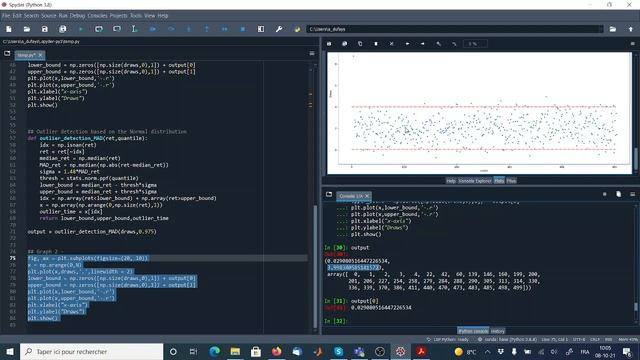This screenshot has height=360, width=640.
Task: Open the Edit menu
Action: 17,16
